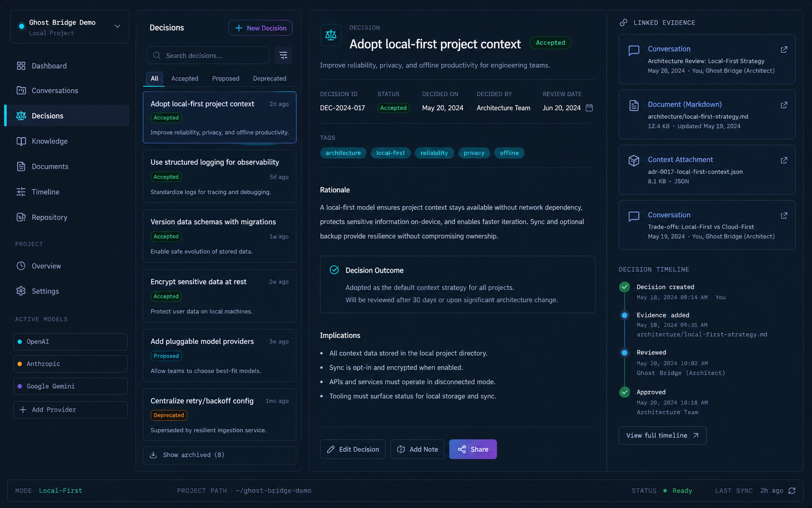Click the 'Decision created' timeline marker

(625, 287)
